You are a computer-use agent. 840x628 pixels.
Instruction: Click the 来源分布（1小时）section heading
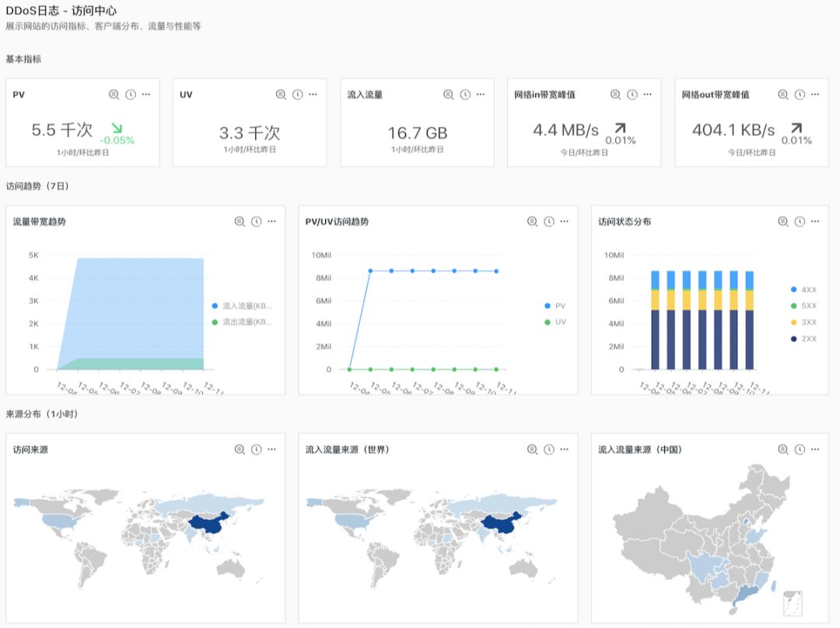point(42,414)
